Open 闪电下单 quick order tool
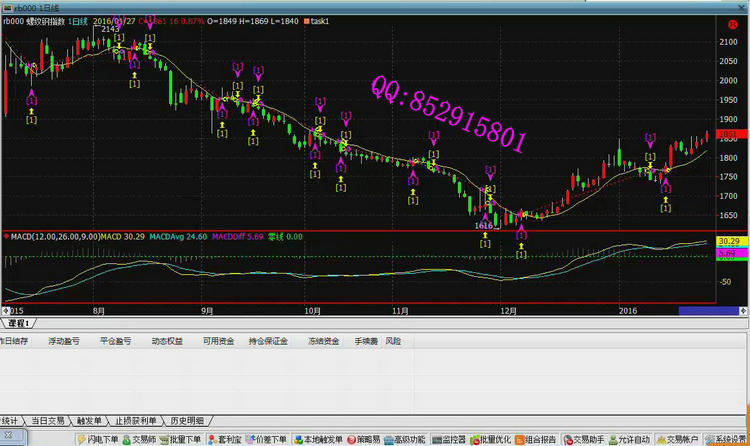 (x=98, y=439)
